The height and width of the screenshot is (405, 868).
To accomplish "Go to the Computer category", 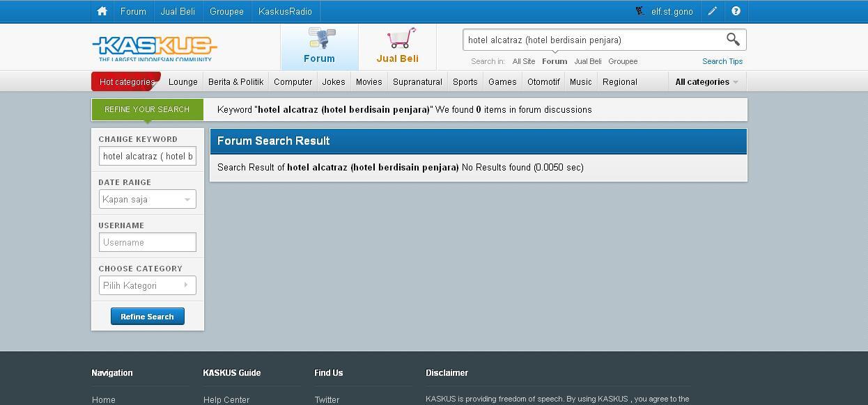I will [293, 81].
